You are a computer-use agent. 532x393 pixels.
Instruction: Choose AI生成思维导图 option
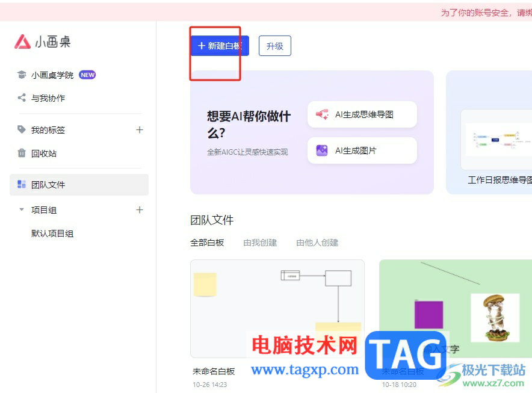(362, 114)
